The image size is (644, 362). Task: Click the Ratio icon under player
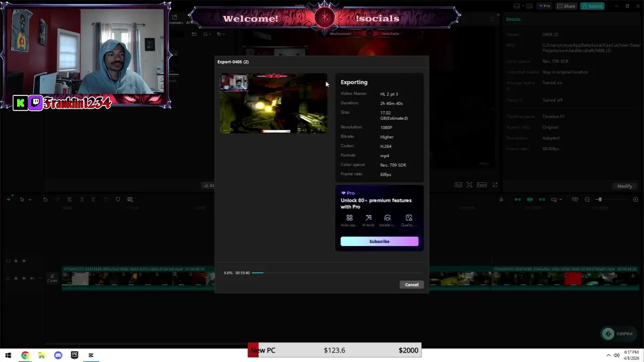pos(481,185)
